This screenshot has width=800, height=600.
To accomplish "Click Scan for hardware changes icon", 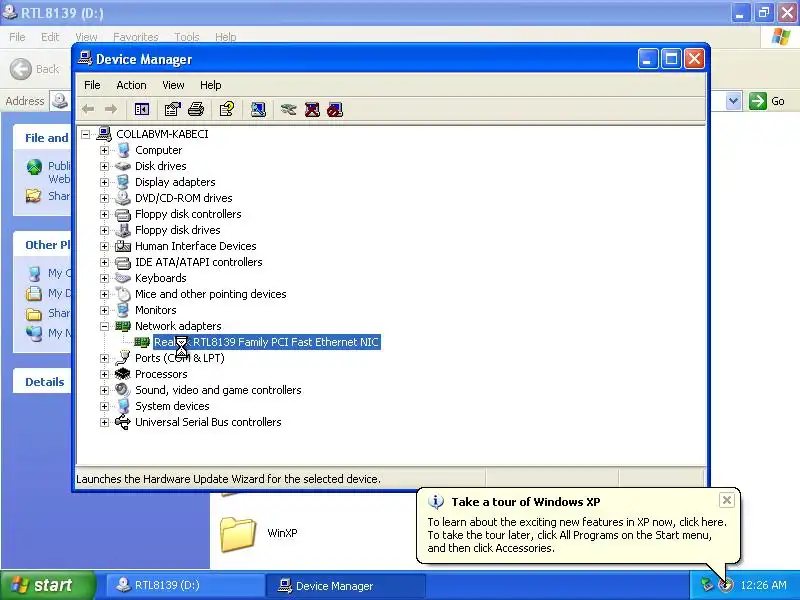I will coord(258,109).
